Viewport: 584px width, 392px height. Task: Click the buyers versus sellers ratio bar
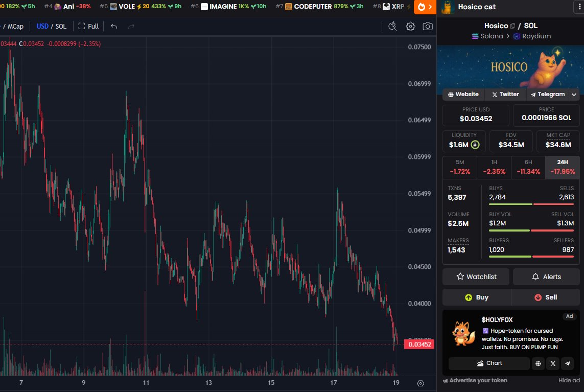(x=531, y=257)
